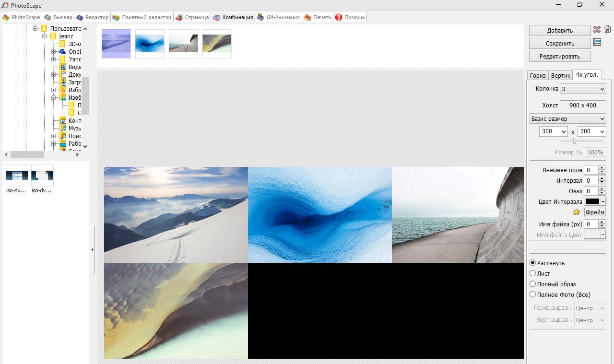Image resolution: width=614 pixels, height=364 pixels.
Task: Open the Базис размер dropdown
Action: [x=568, y=118]
